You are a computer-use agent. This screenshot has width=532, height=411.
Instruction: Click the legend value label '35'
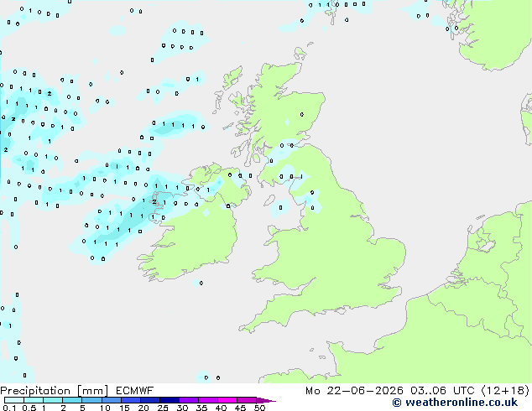click(x=201, y=408)
